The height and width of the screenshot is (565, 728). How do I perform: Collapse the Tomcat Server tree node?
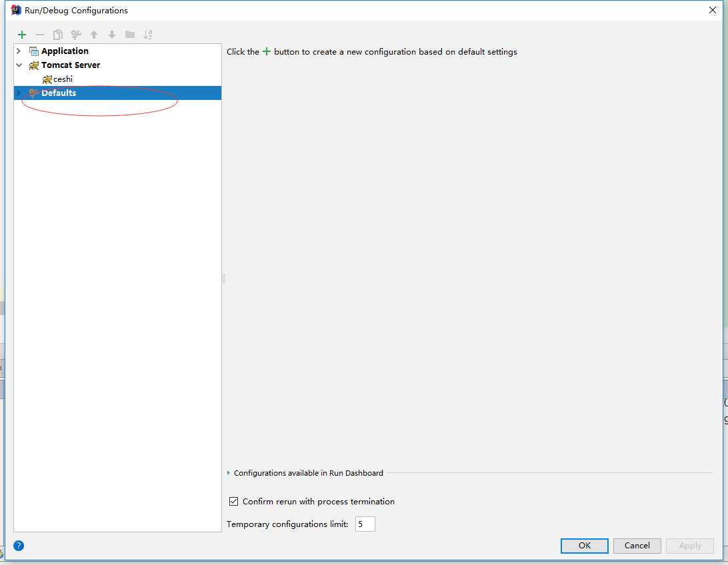19,65
